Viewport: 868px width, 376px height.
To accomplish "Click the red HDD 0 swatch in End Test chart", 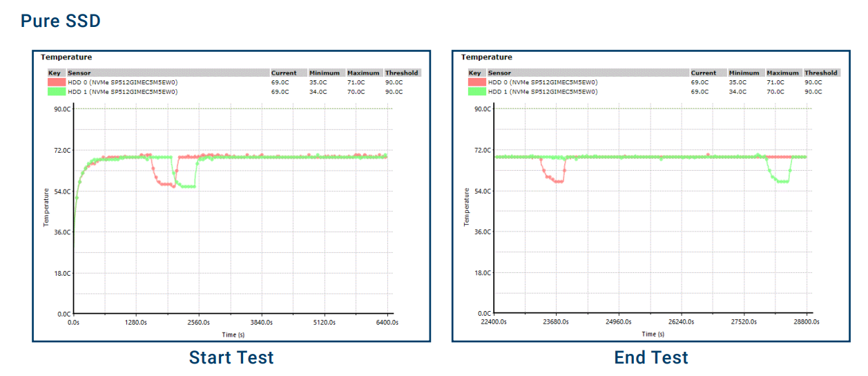I will tap(476, 82).
